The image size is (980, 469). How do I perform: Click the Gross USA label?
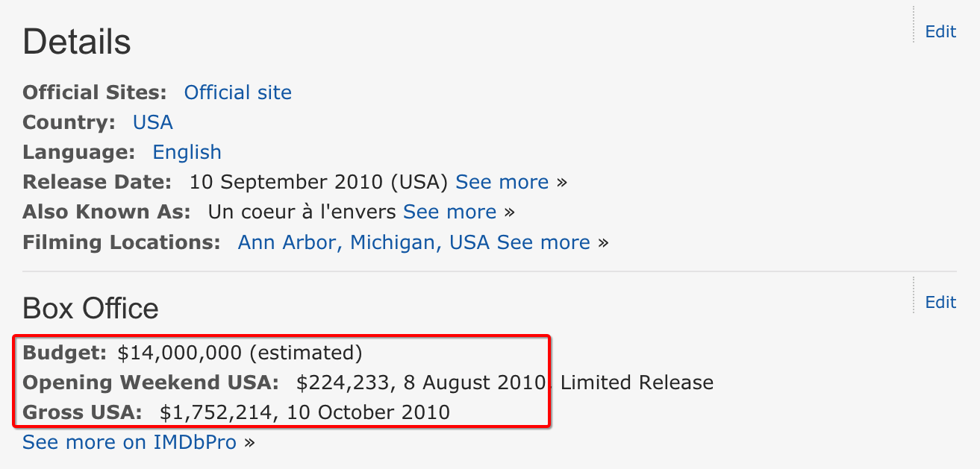[x=82, y=412]
